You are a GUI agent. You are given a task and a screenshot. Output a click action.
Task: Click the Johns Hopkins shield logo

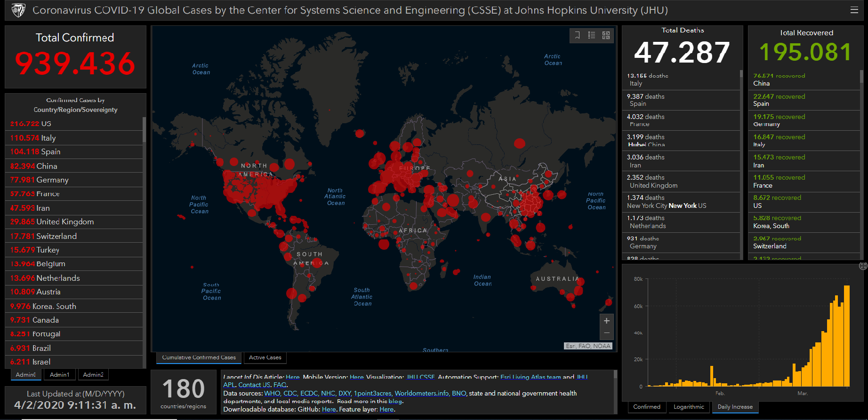click(x=18, y=10)
